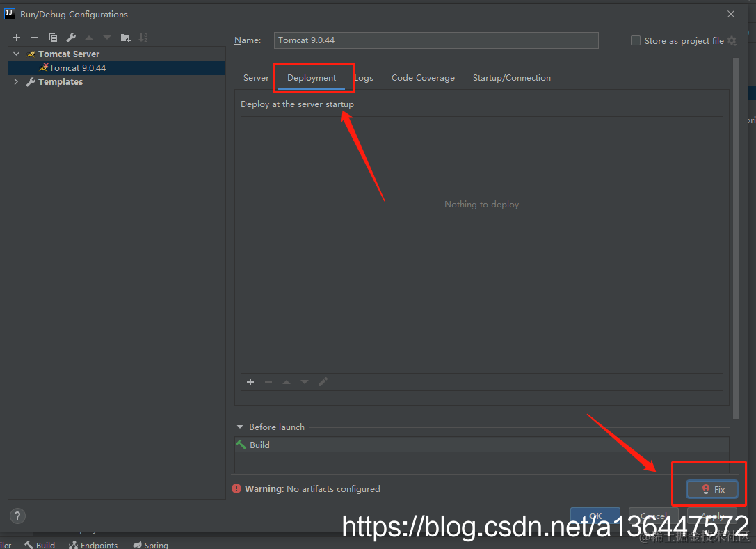Collapse the Before launch section

point(240,427)
